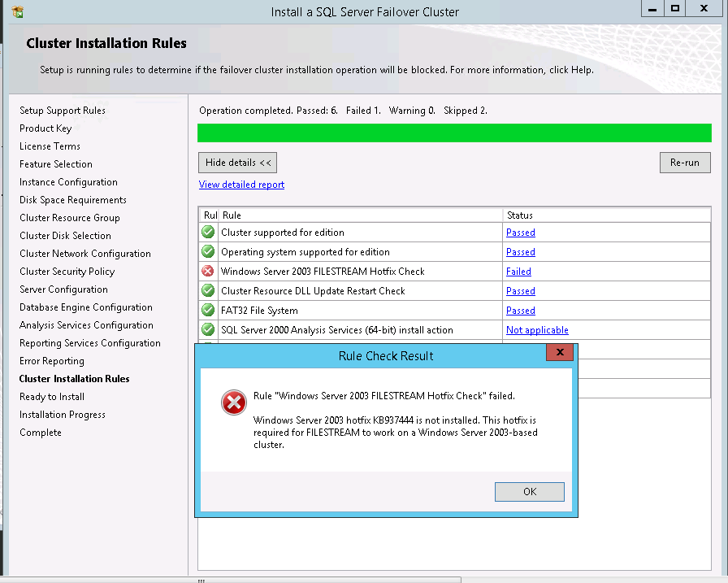The image size is (728, 583).
Task: Open the Not applicable status link
Action: click(x=537, y=330)
